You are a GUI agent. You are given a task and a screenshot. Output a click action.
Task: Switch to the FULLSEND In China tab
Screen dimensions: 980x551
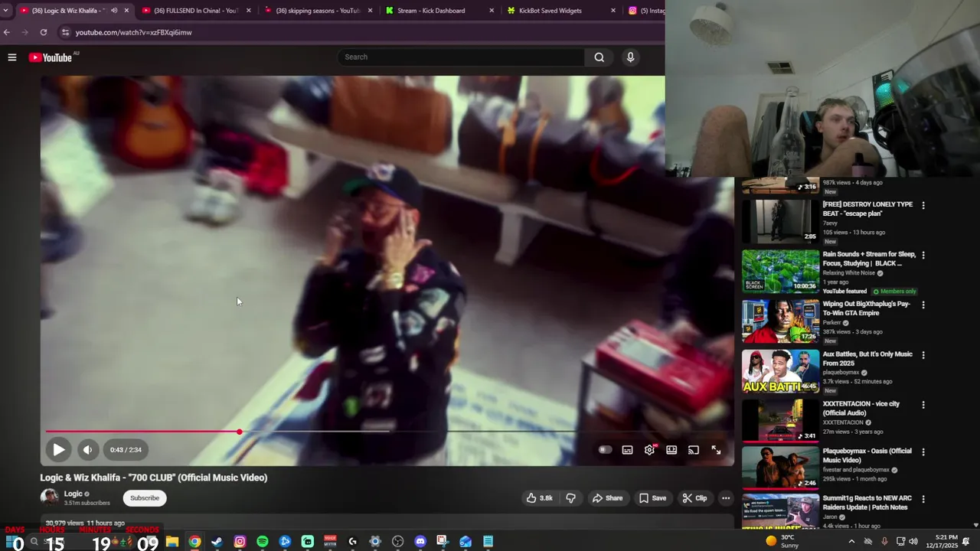(x=195, y=11)
